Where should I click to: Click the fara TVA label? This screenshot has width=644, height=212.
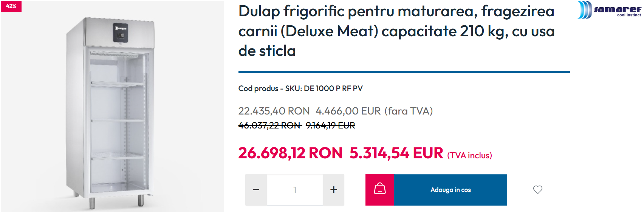pos(409,111)
